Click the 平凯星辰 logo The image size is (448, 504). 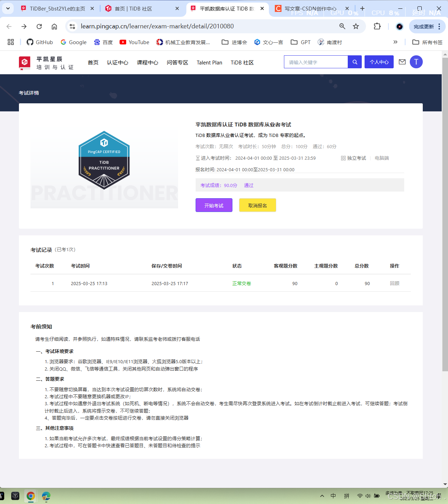point(46,63)
